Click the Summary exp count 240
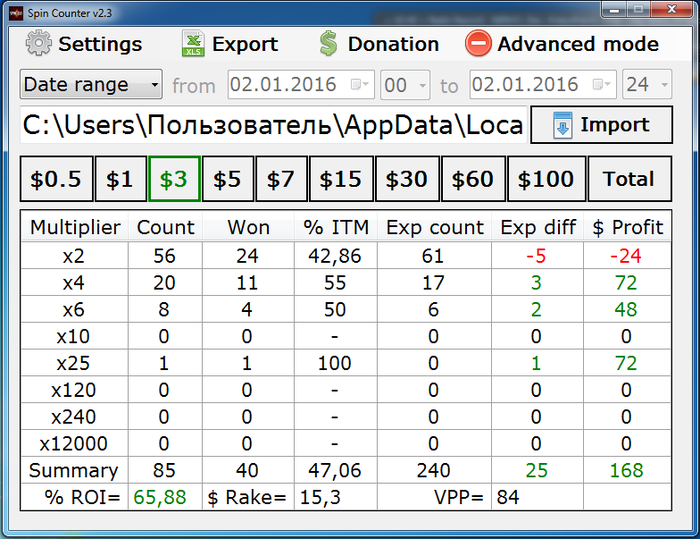Image resolution: width=700 pixels, height=539 pixels. pyautogui.click(x=433, y=470)
